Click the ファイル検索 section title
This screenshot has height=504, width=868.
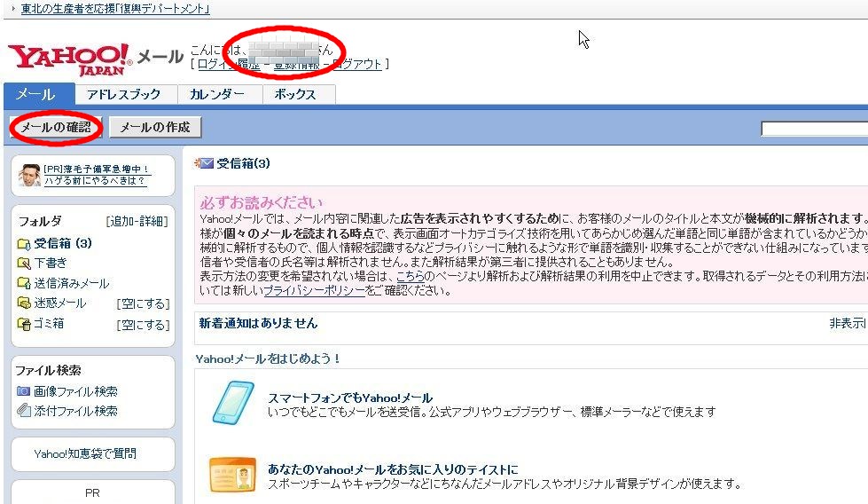tap(48, 370)
